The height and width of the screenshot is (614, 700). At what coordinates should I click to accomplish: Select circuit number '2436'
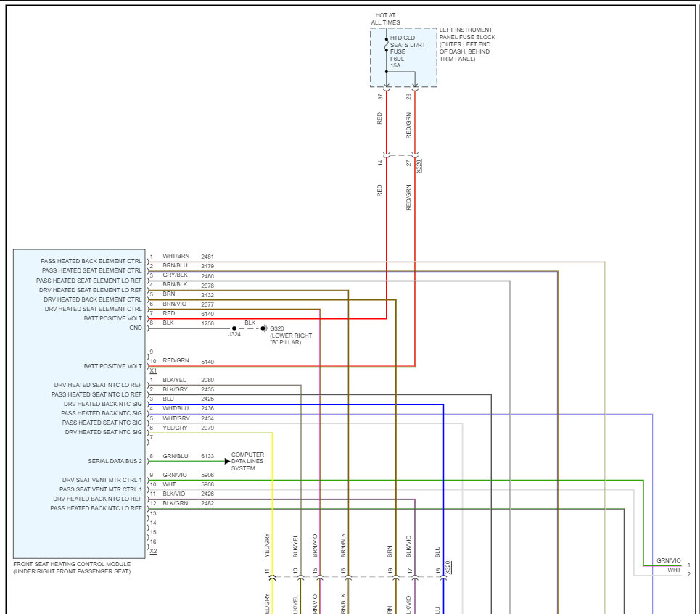pos(207,408)
